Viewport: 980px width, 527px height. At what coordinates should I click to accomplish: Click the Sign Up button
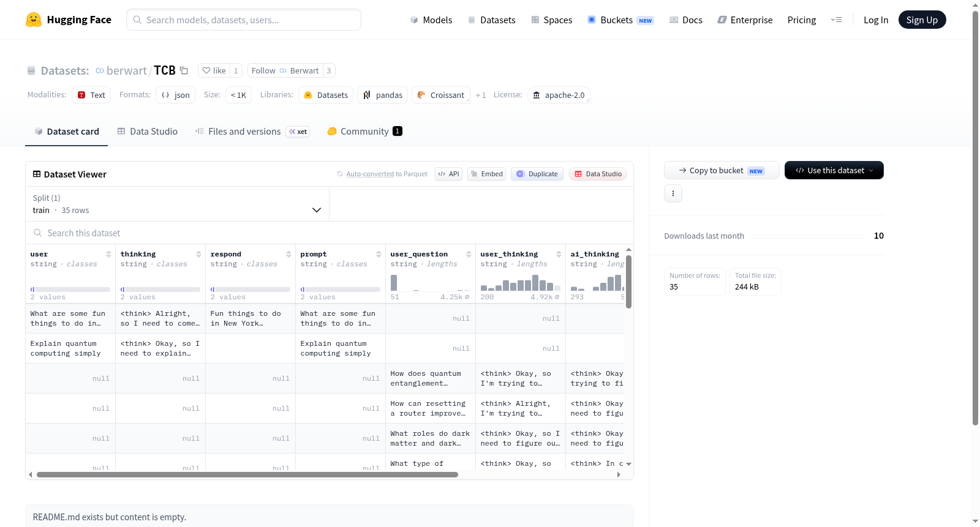(x=922, y=20)
